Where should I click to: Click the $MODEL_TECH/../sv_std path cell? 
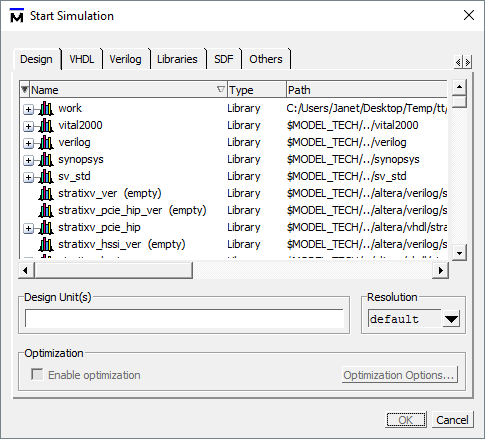coord(346,176)
